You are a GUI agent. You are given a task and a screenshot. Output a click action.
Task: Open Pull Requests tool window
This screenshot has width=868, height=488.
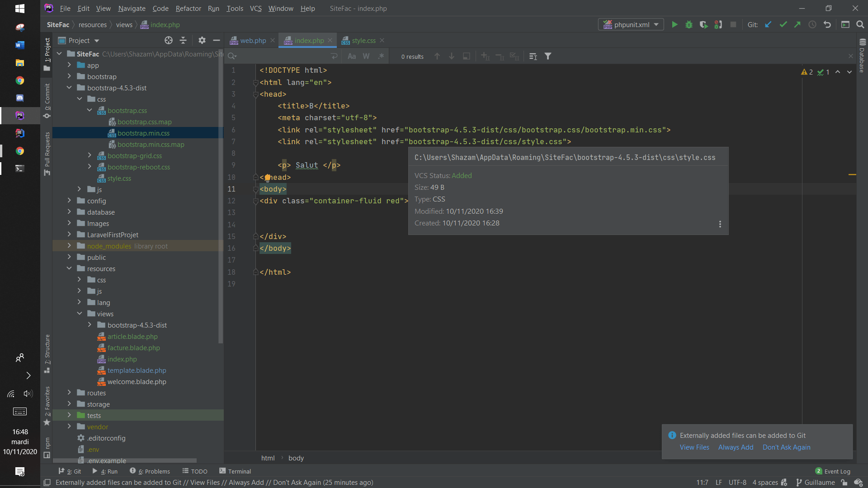[47, 154]
